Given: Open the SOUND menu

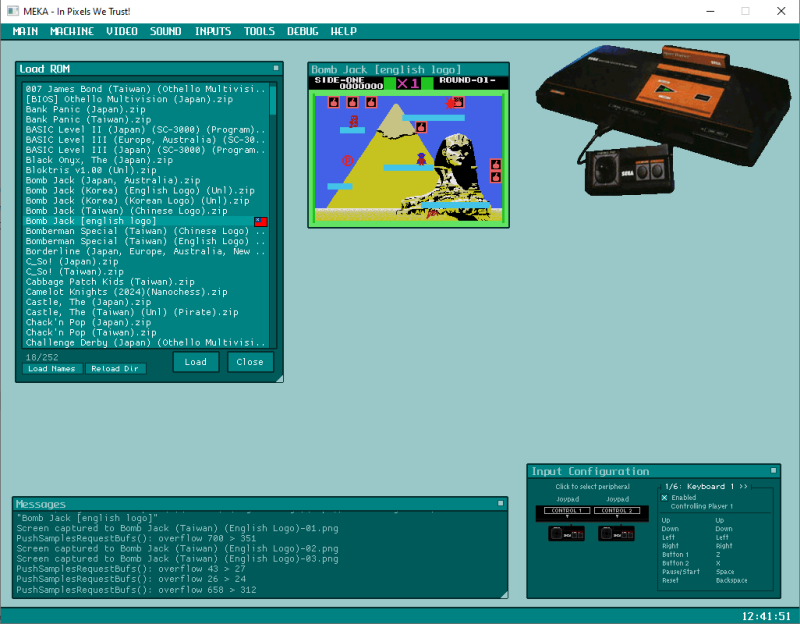Looking at the screenshot, I should pyautogui.click(x=166, y=31).
